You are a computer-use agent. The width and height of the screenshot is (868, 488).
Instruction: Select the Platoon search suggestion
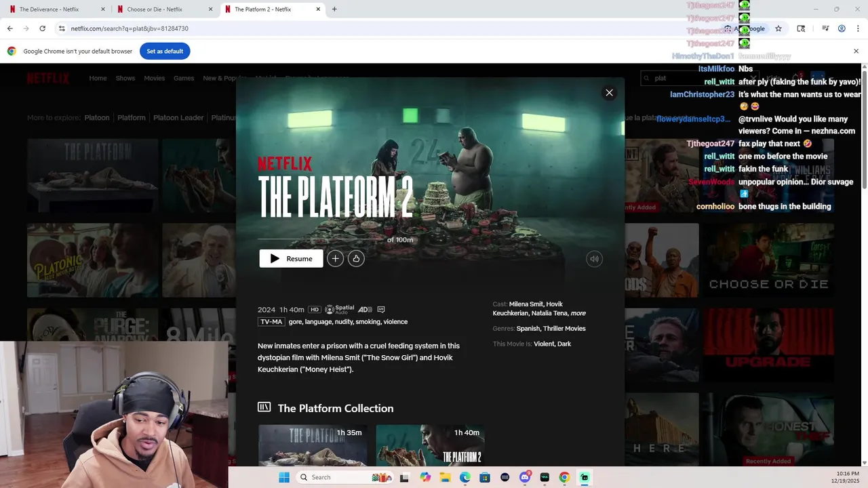97,118
